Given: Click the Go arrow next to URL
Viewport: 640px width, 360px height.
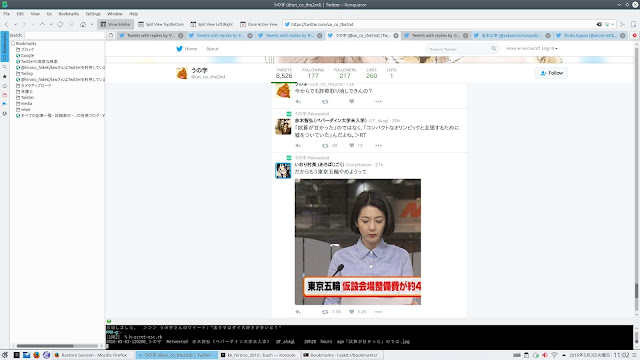Looking at the screenshot, I should (622, 24).
